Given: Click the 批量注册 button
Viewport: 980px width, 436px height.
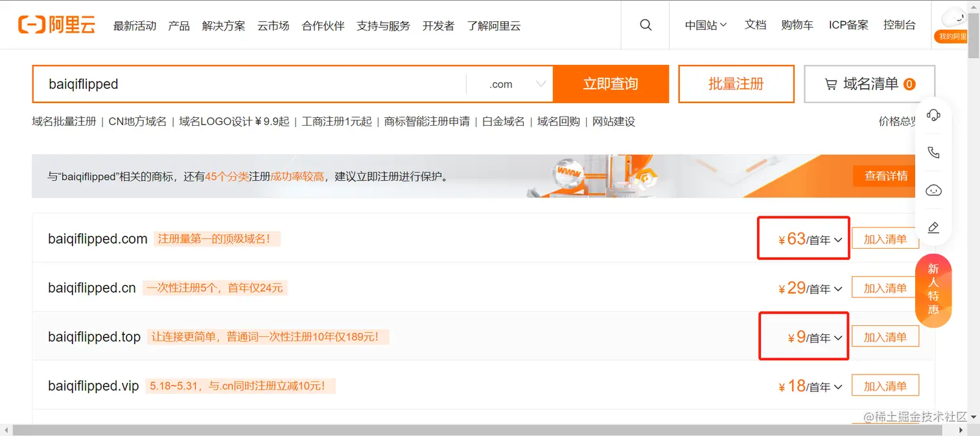Looking at the screenshot, I should coord(736,84).
